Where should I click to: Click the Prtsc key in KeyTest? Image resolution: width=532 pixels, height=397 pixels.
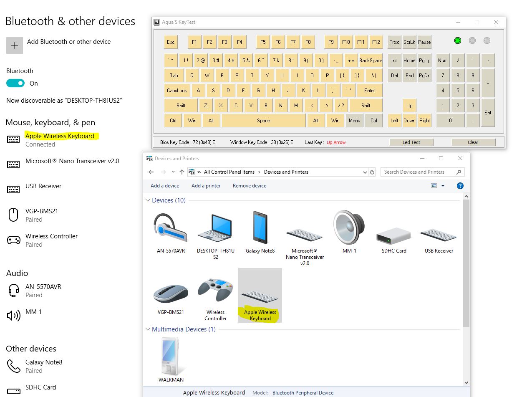394,42
